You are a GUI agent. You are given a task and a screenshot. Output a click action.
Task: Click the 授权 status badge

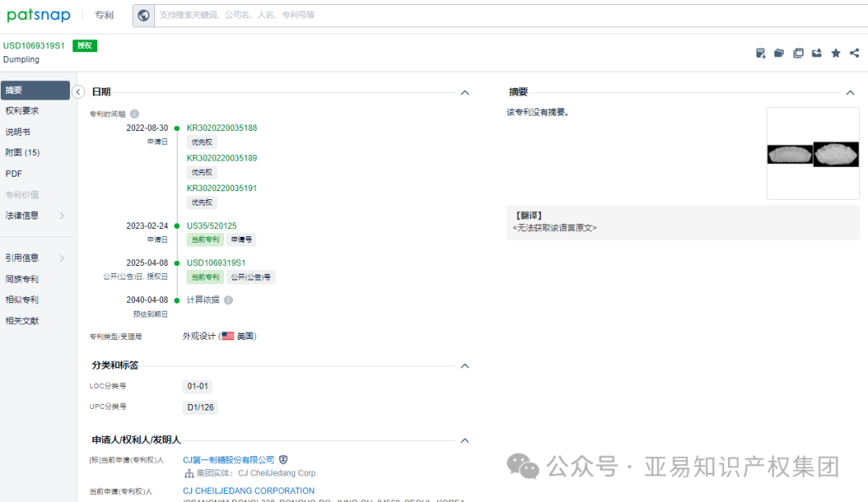tap(84, 46)
